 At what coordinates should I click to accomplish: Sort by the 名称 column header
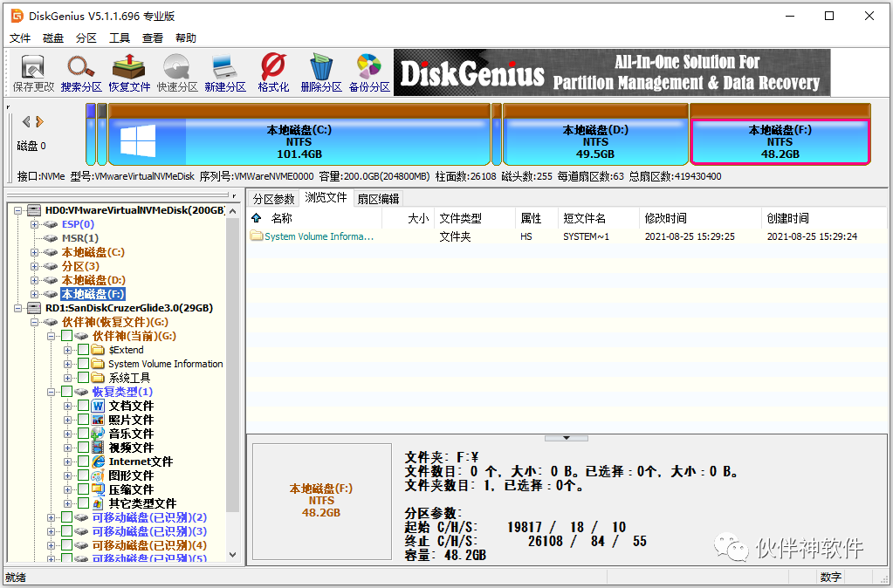314,218
